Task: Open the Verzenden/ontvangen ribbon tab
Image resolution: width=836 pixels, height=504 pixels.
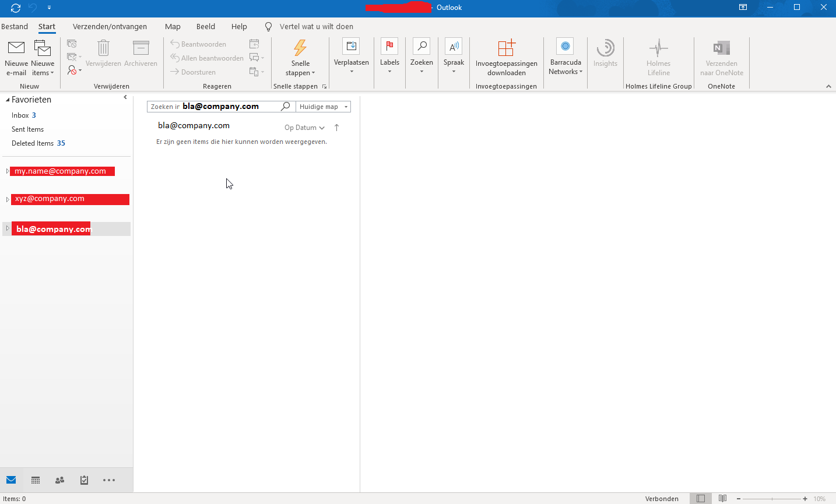Action: (x=110, y=26)
